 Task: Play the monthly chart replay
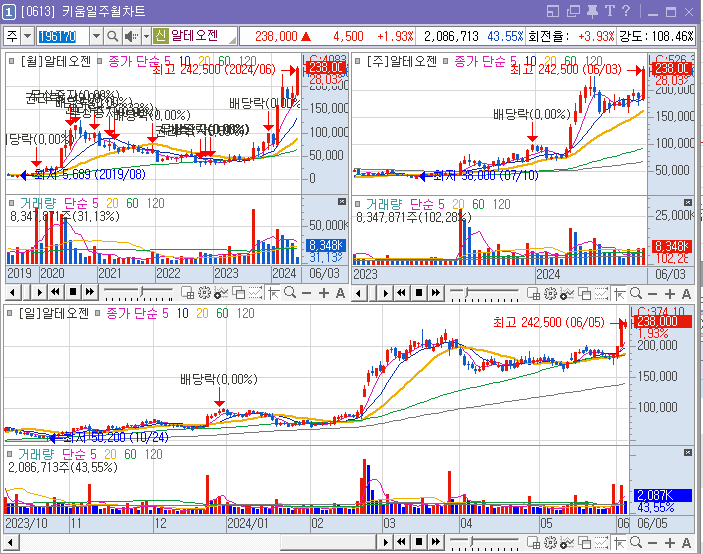(x=39, y=293)
